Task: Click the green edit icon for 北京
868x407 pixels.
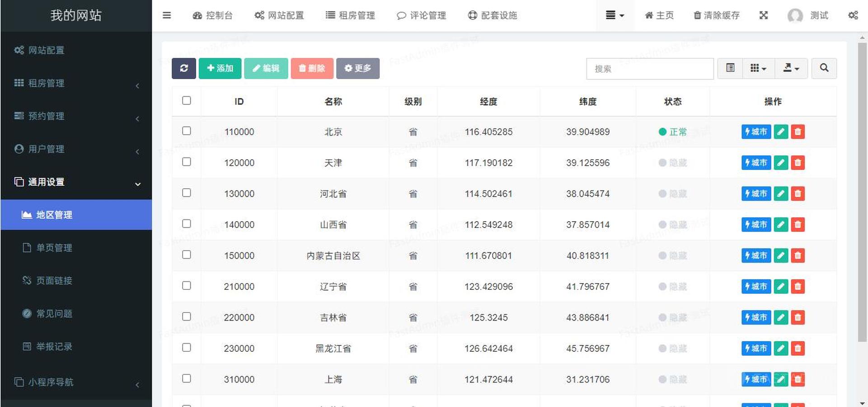Action: click(781, 132)
